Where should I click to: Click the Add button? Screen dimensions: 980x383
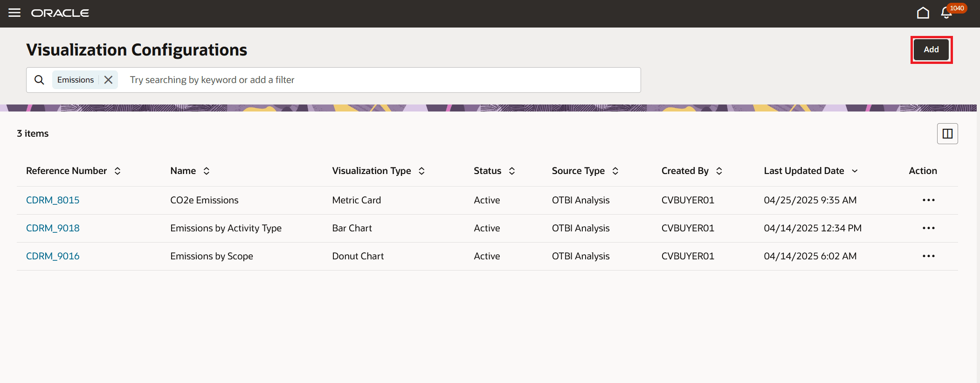point(931,49)
